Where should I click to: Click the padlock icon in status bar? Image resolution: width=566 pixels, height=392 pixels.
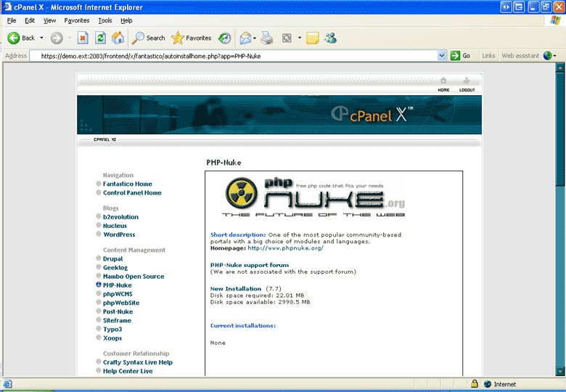[x=475, y=384]
